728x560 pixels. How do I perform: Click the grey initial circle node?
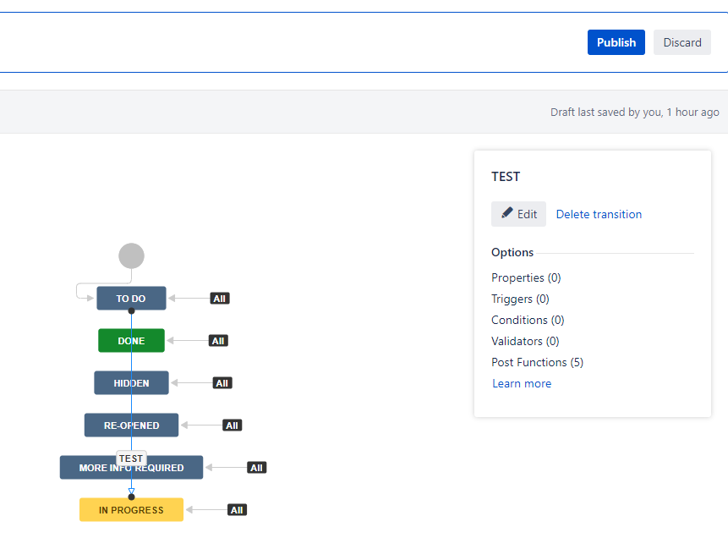[x=131, y=255]
